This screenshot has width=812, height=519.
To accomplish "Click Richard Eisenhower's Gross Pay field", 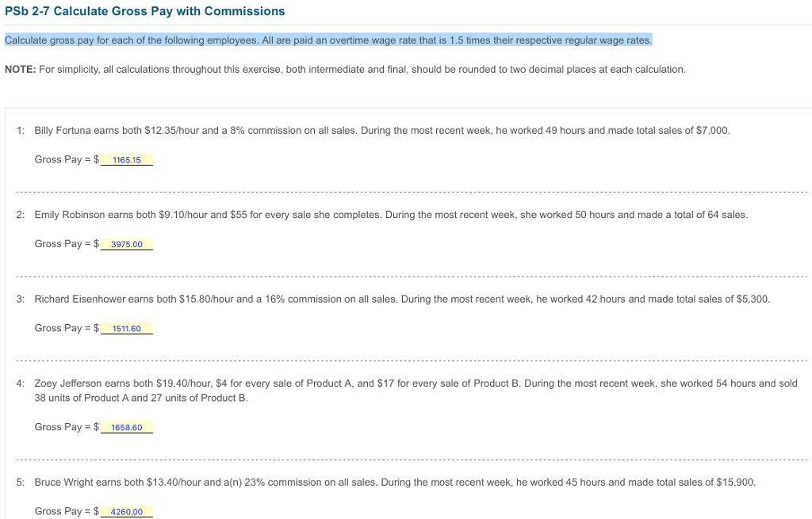I will 126,328.
